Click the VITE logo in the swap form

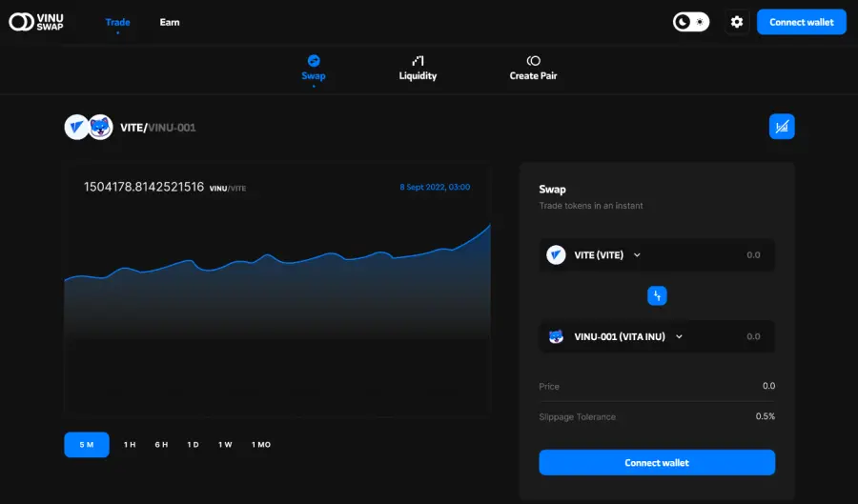click(x=556, y=254)
